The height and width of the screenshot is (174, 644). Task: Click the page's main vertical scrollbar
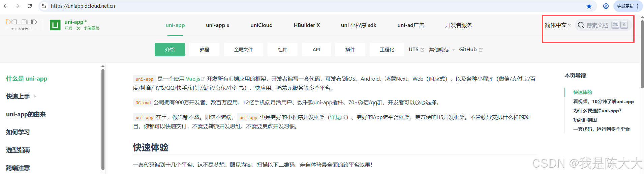(642, 54)
